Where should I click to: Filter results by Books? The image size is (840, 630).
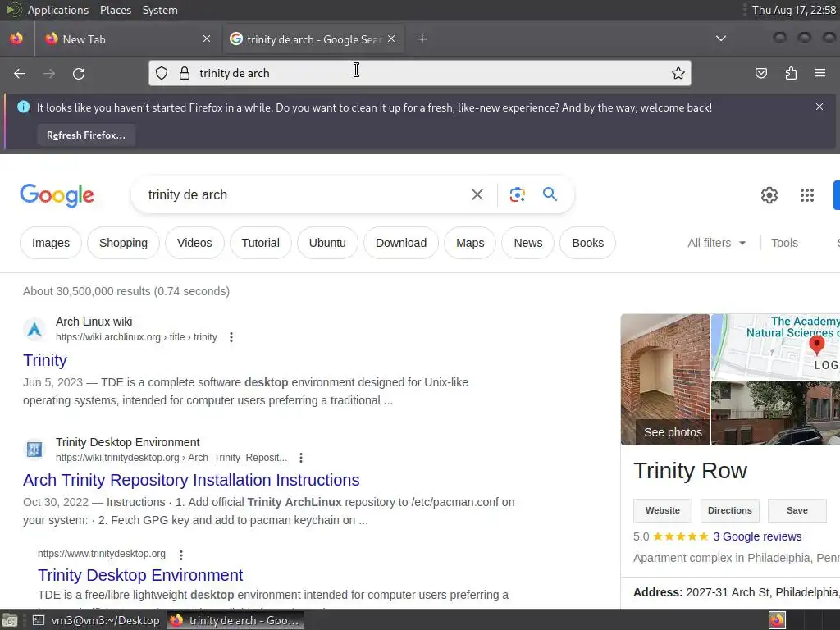pyautogui.click(x=587, y=243)
